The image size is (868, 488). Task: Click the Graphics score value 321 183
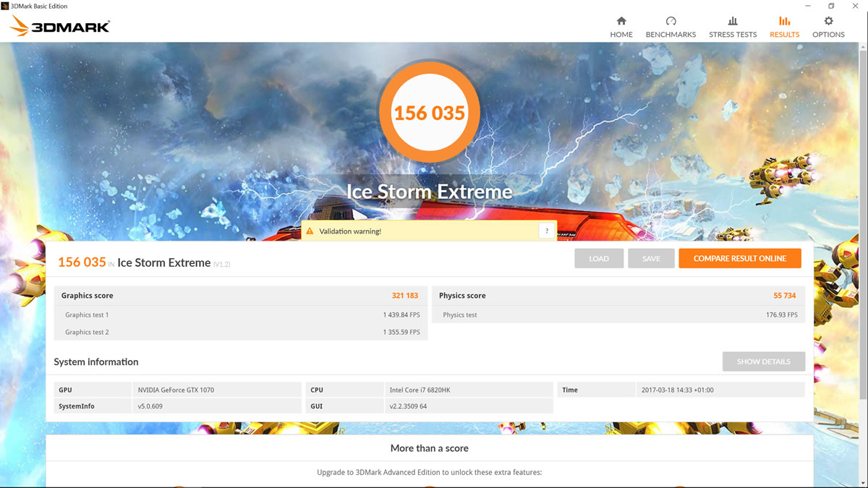pyautogui.click(x=405, y=296)
